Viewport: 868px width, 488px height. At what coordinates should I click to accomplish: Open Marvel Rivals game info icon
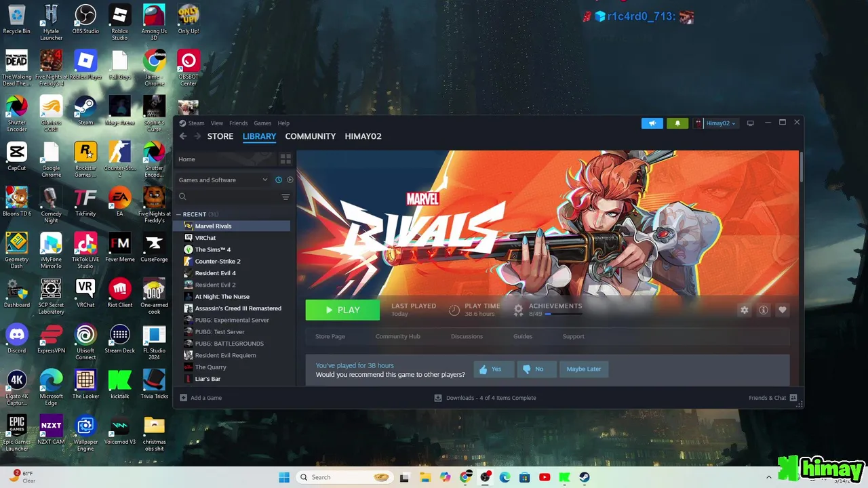click(763, 310)
